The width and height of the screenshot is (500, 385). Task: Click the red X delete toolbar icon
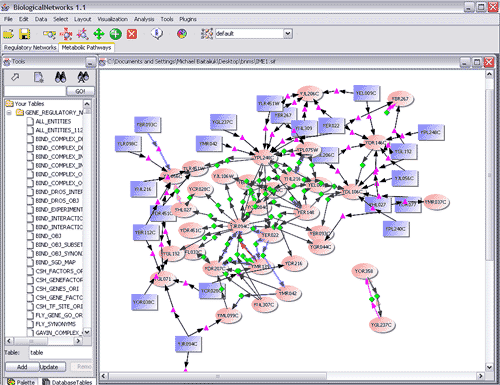pos(132,34)
